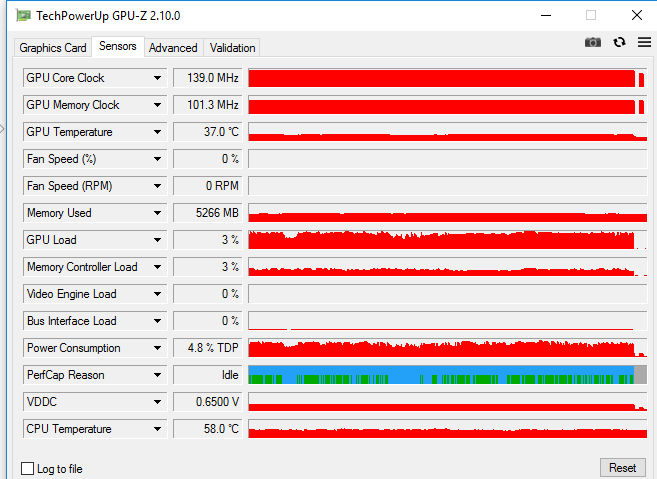The image size is (657, 479).
Task: Open the PerfCap Reason dropdown
Action: click(95, 375)
